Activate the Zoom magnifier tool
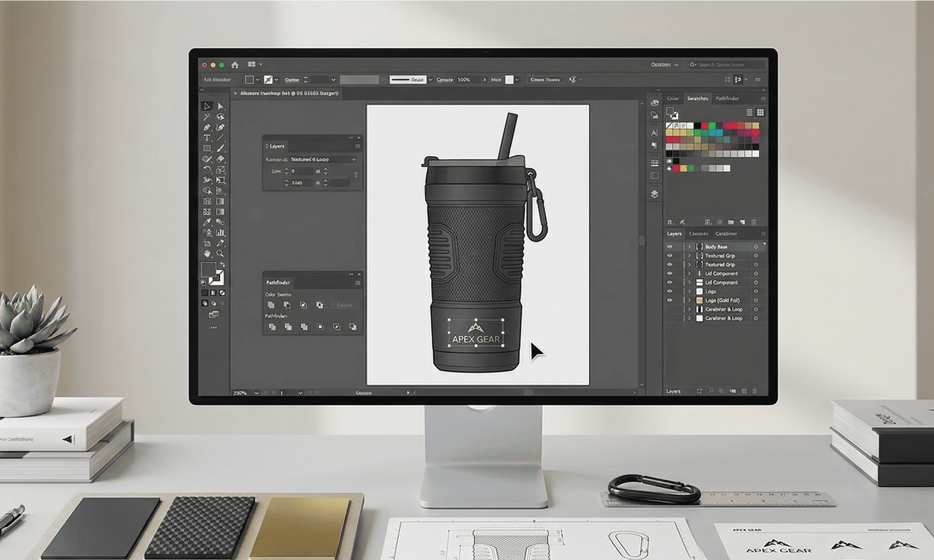Screen dimensions: 934x560 pos(220,253)
